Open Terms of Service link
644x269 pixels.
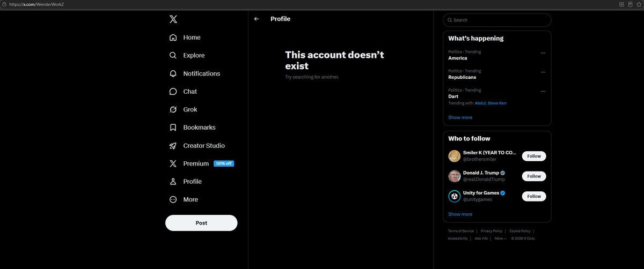point(461,231)
